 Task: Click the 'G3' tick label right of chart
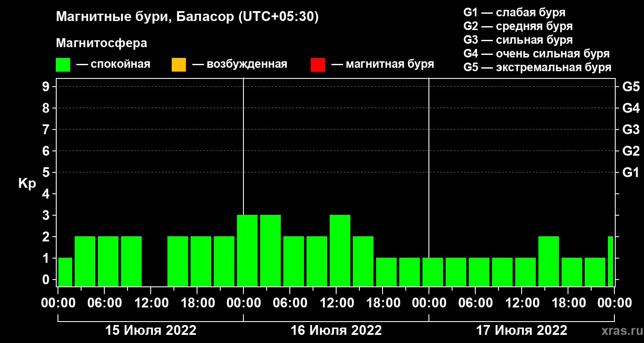pyautogui.click(x=631, y=129)
